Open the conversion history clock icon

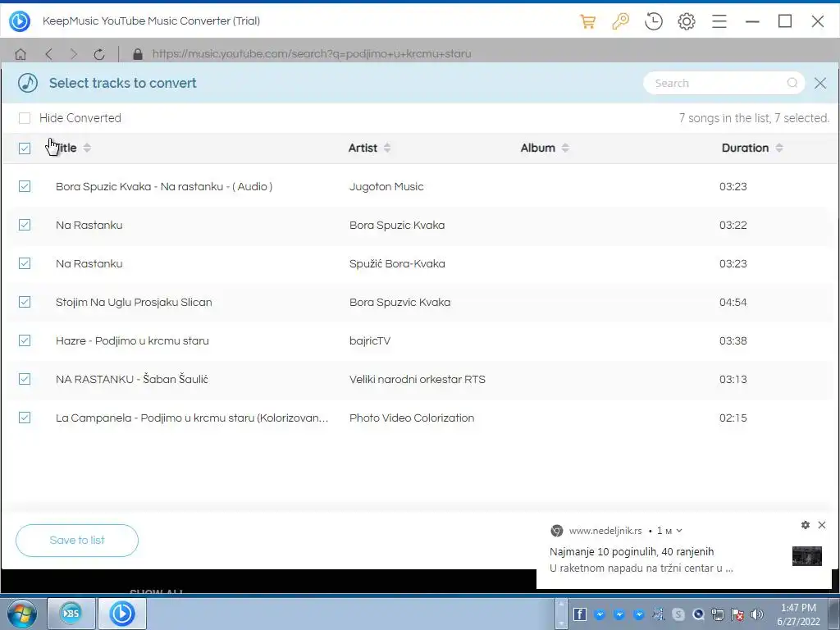654,21
